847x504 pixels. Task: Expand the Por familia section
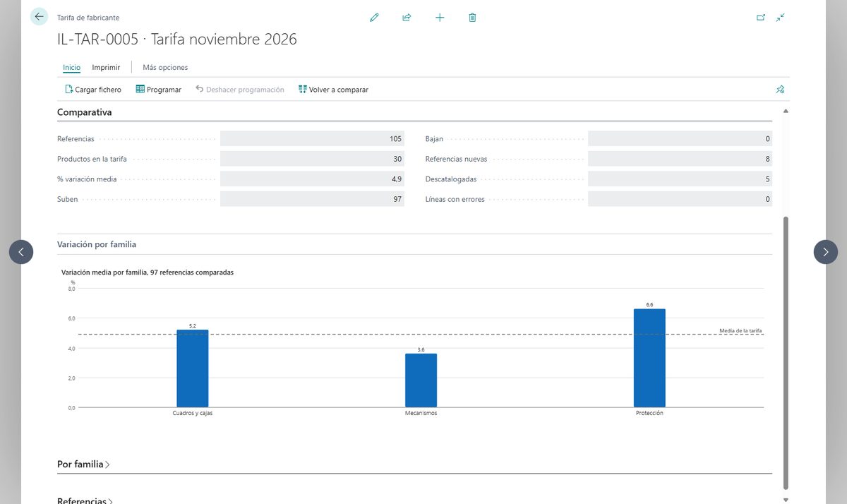(x=83, y=464)
